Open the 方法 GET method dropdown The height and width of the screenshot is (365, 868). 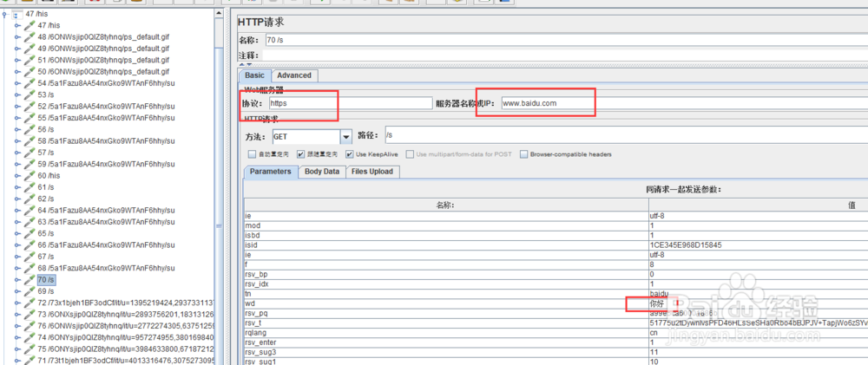tap(346, 136)
